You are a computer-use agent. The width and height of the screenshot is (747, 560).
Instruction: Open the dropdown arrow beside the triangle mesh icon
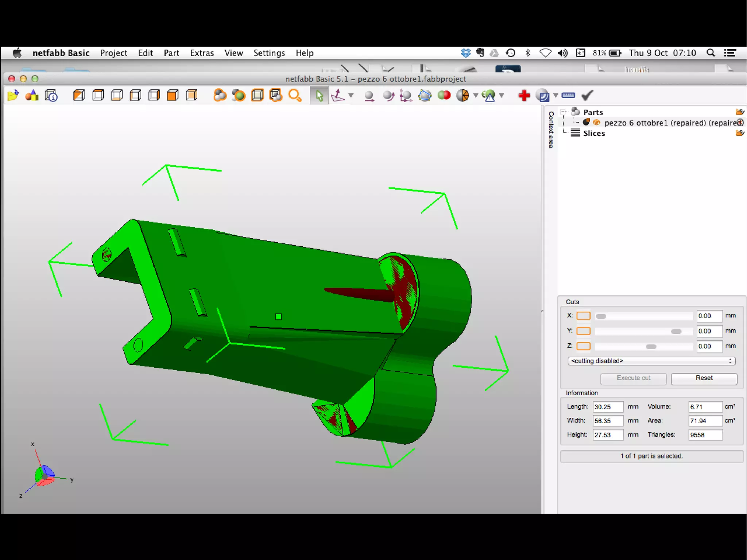coord(476,96)
